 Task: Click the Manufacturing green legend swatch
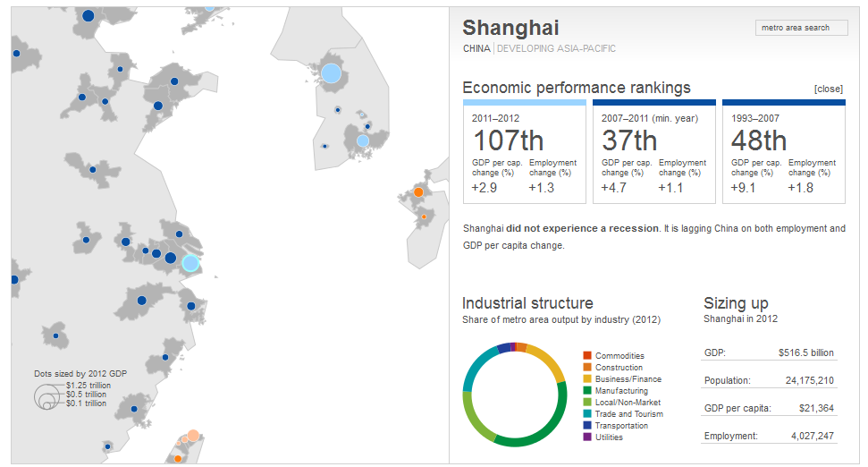pyautogui.click(x=586, y=391)
